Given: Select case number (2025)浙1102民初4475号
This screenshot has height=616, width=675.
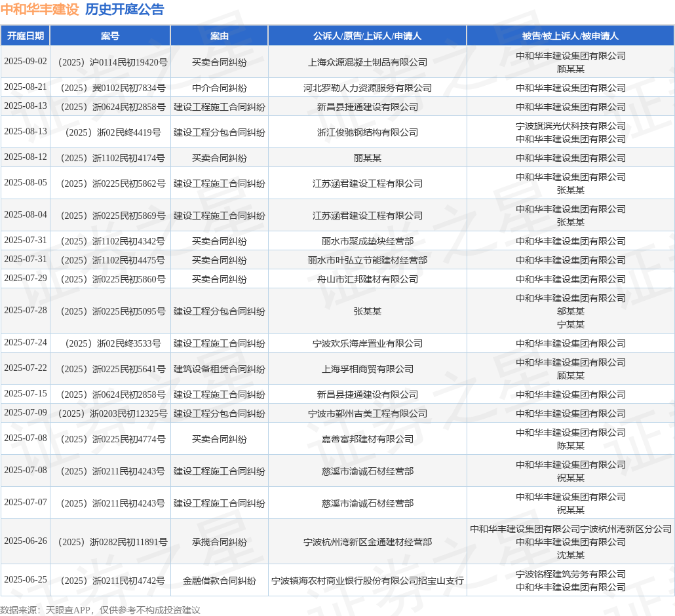Looking at the screenshot, I should [x=112, y=260].
